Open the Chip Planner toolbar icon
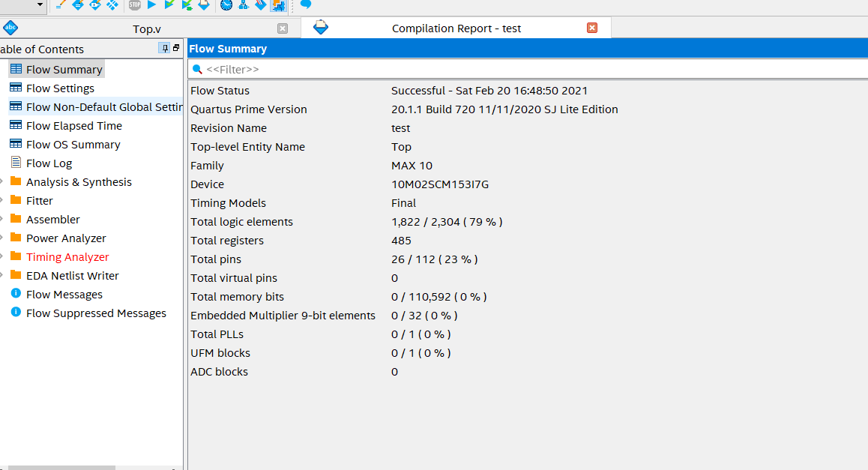 pyautogui.click(x=261, y=5)
